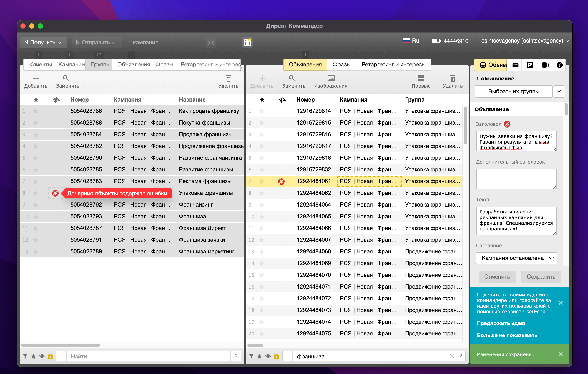
Task: Scroll down in the advertisements list
Action: point(464,257)
